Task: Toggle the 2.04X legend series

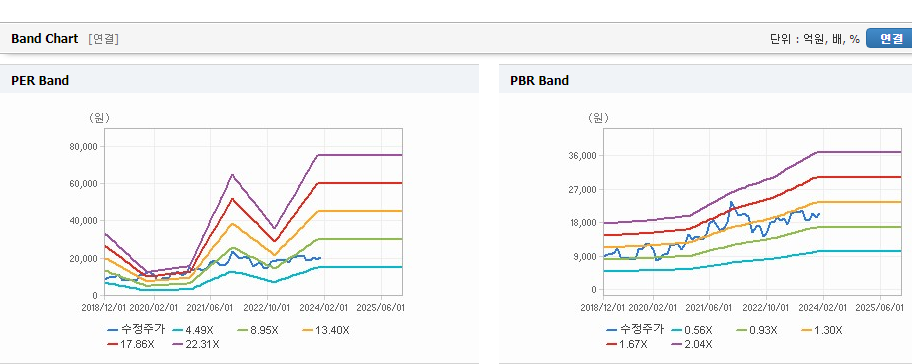Action: (692, 344)
